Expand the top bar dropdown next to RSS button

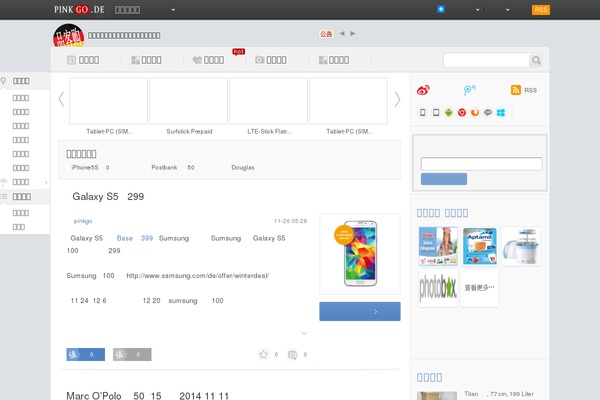coord(507,10)
